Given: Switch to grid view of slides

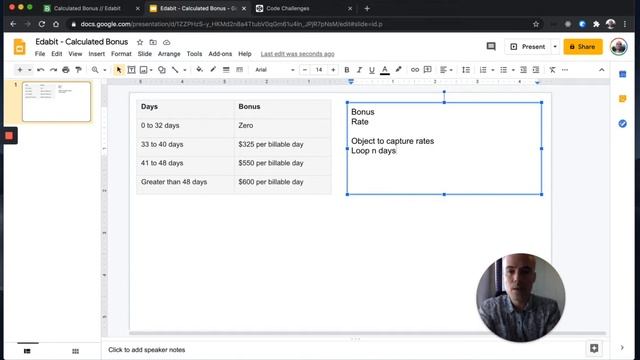Looking at the screenshot, I should pos(75,351).
